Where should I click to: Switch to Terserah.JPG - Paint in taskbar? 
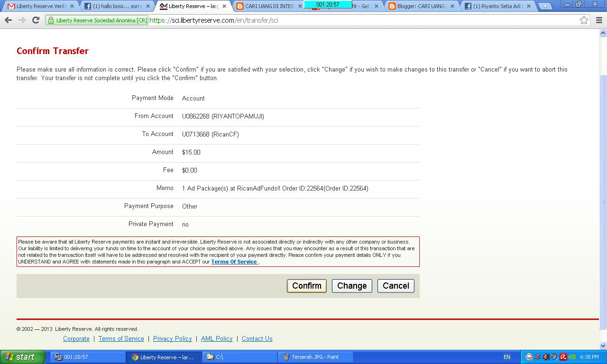pyautogui.click(x=316, y=357)
